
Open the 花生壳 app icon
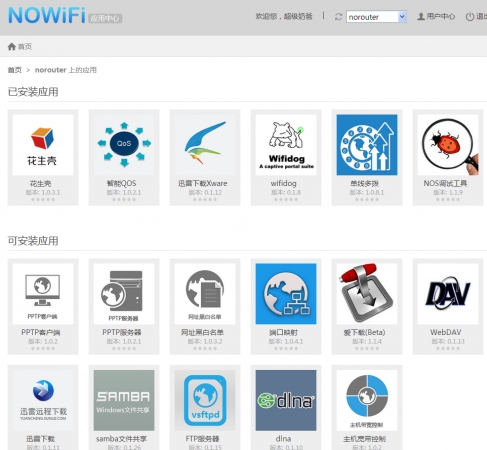(x=43, y=145)
